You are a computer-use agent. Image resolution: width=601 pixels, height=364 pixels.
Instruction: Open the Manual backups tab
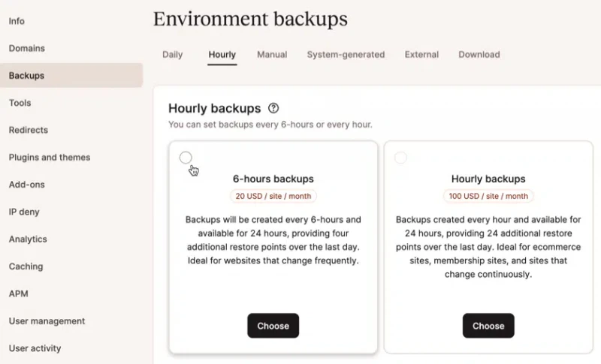click(272, 55)
